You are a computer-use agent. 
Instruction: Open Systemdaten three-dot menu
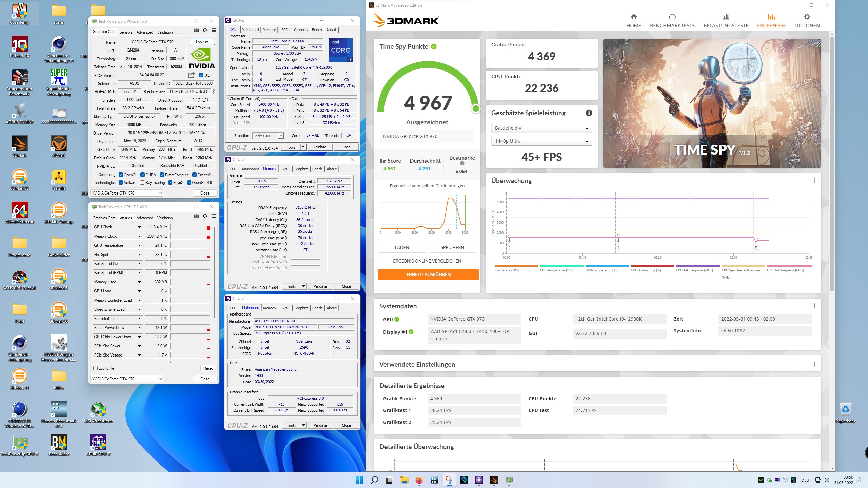point(814,306)
